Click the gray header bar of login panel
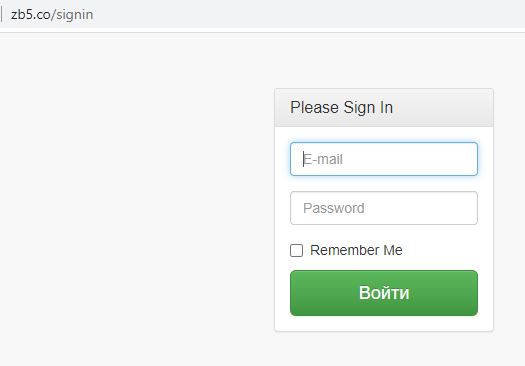 point(384,108)
